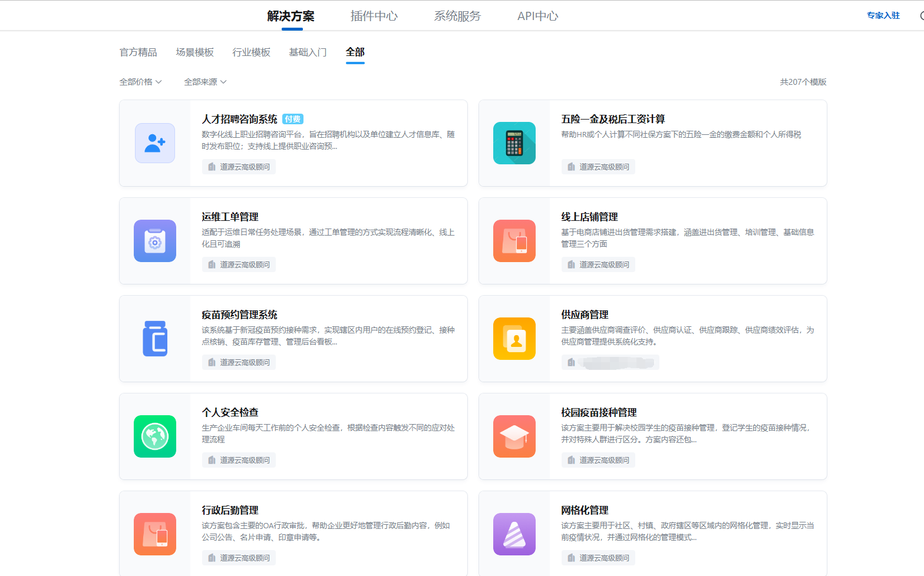This screenshot has width=924, height=576.
Task: Select the 全部 category tab
Action: 355,52
